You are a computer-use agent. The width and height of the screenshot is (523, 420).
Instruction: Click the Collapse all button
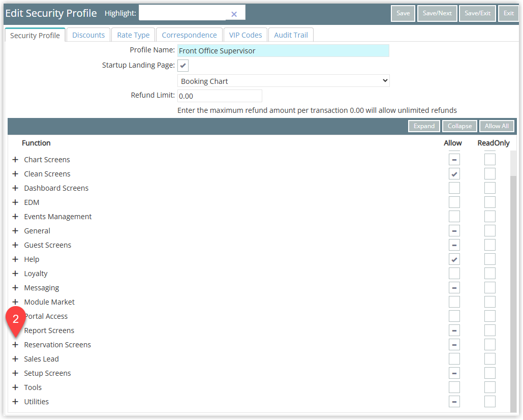[x=459, y=126]
